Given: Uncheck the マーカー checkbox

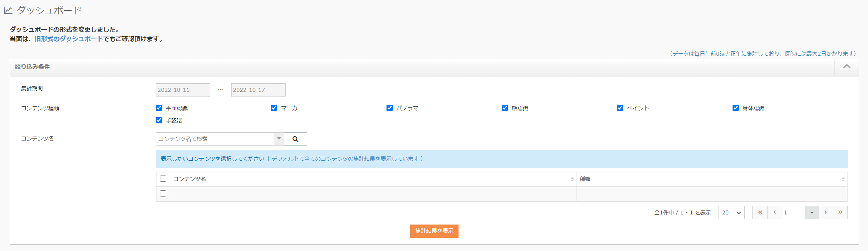Looking at the screenshot, I should point(274,108).
